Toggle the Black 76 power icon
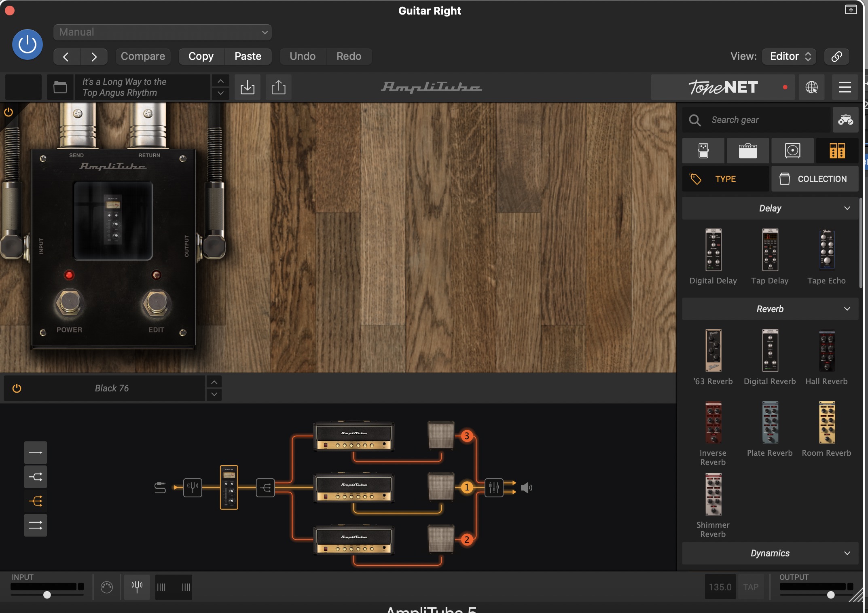The image size is (868, 613). pyautogui.click(x=17, y=388)
